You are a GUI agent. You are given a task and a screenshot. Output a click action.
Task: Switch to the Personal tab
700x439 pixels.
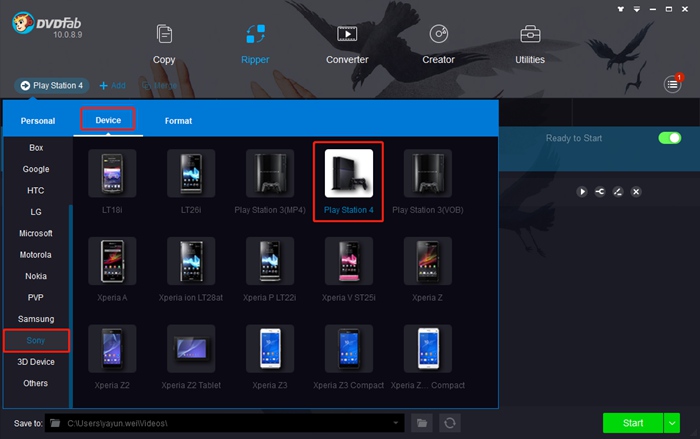tap(38, 121)
